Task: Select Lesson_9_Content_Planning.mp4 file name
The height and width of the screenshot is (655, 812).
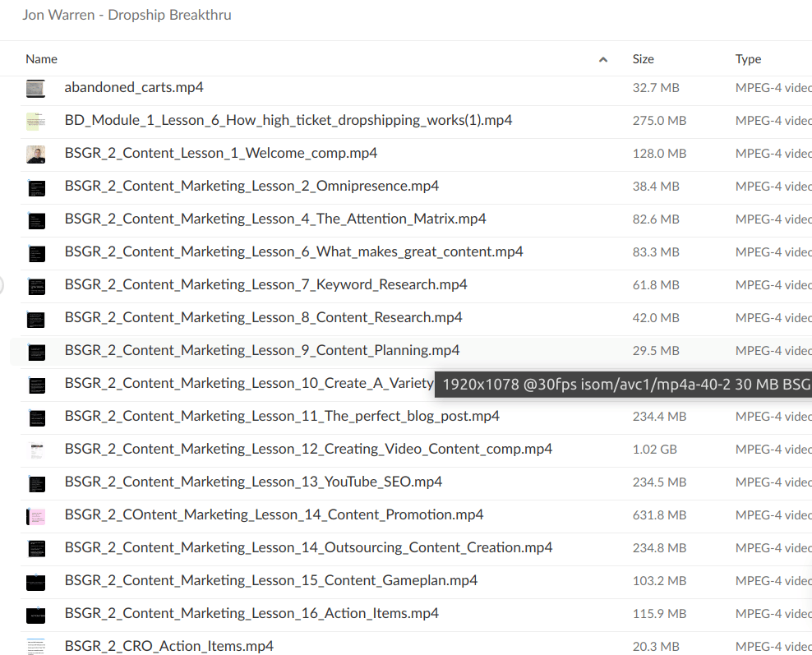Action: (x=261, y=350)
